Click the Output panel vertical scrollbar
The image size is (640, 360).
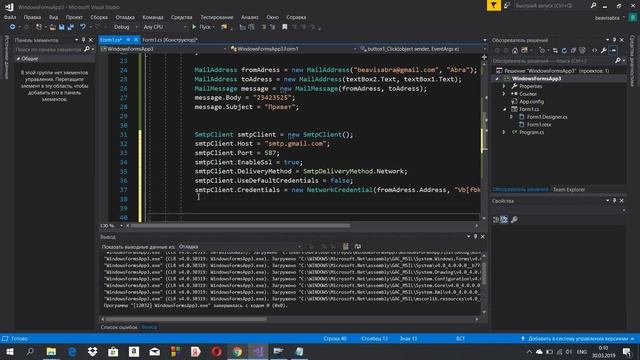484,273
